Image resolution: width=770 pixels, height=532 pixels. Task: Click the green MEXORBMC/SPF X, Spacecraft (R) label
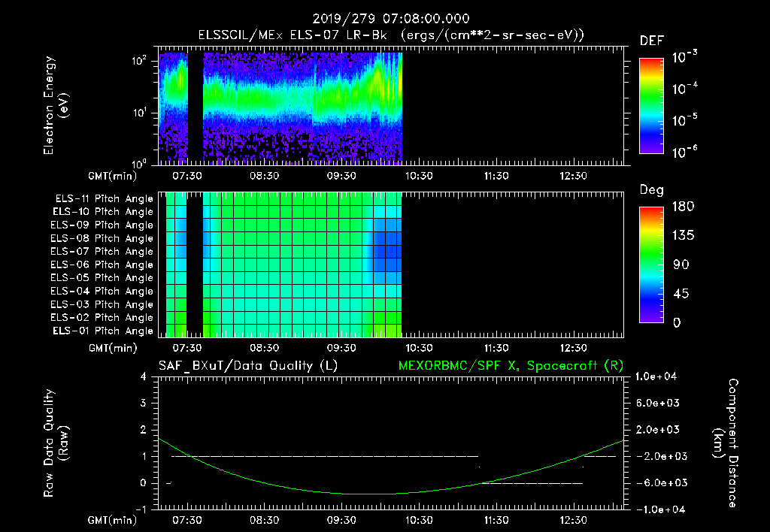click(511, 366)
